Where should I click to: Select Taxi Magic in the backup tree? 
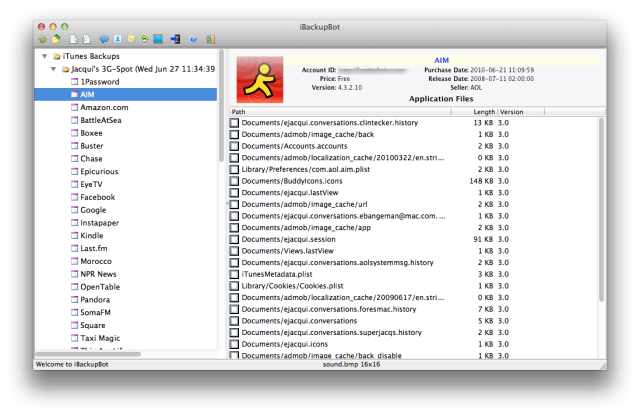(x=100, y=338)
